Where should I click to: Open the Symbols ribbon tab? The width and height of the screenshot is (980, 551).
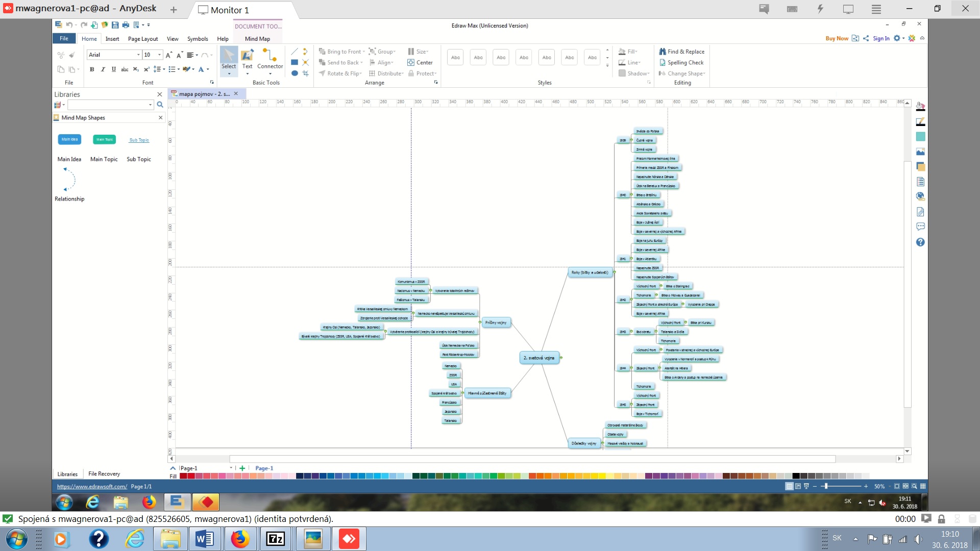(x=198, y=39)
